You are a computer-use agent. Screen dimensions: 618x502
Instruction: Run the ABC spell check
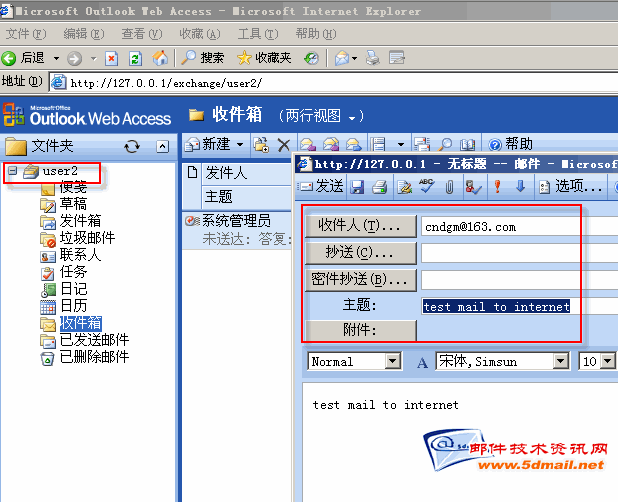click(426, 186)
